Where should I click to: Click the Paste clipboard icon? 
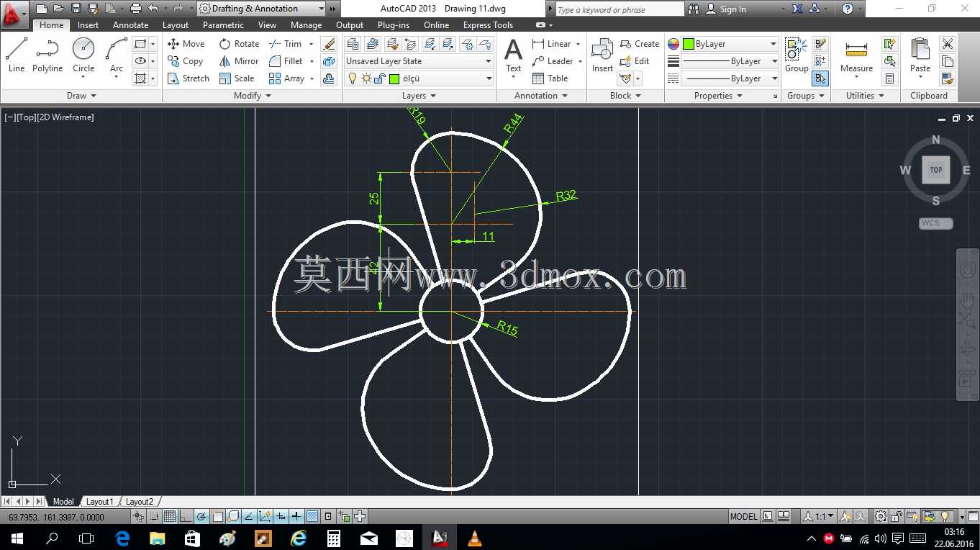(920, 55)
